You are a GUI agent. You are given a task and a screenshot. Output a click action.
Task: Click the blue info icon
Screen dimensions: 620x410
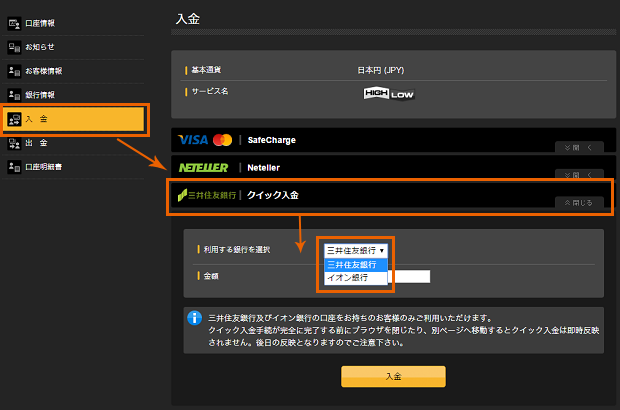pos(195,317)
